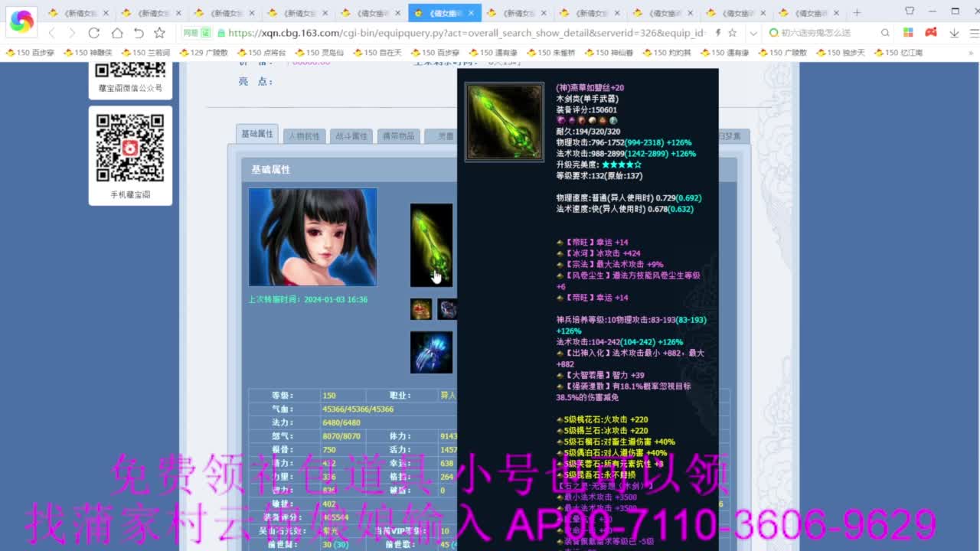980x551 pixels.
Task: Open the 150 忆江南 bookmark
Action: coord(900,52)
